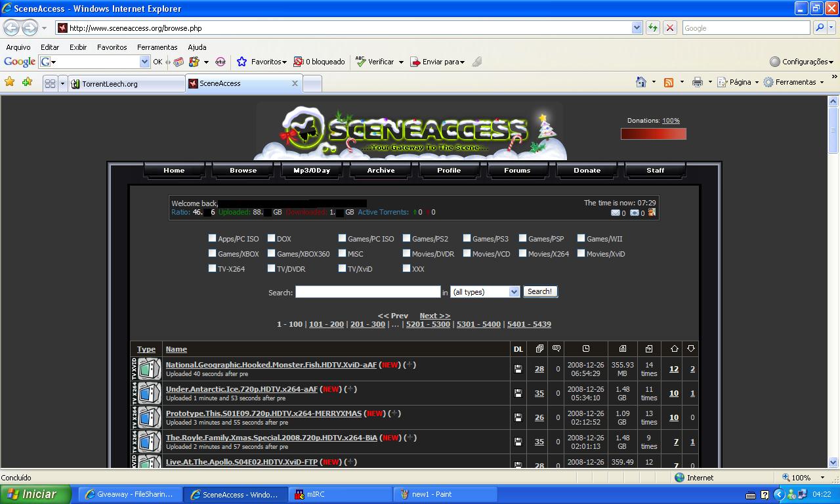This screenshot has width=840, height=504.
Task: Click the download disk icon for National.Geographic torrent
Action: [x=518, y=369]
